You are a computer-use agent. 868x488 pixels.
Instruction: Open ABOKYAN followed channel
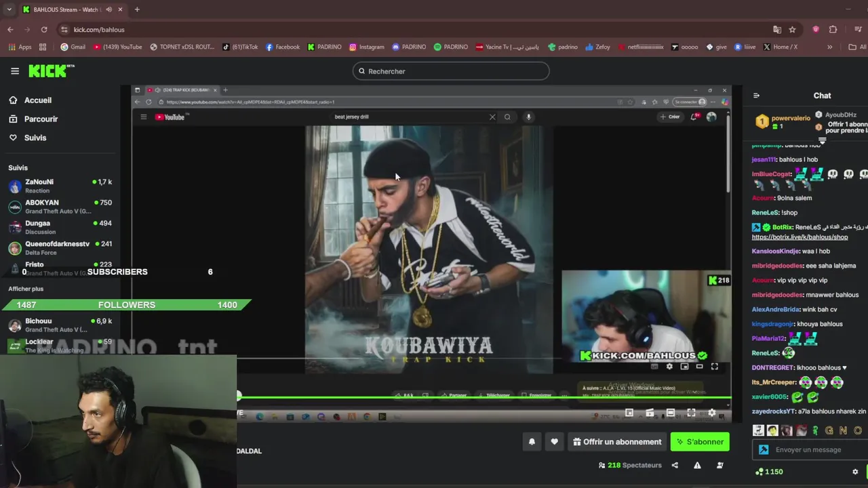point(60,207)
